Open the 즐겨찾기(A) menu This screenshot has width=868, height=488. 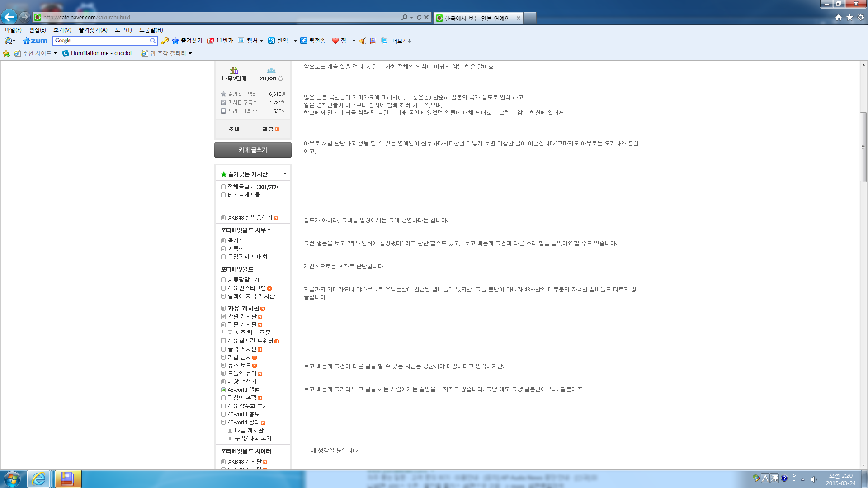93,30
